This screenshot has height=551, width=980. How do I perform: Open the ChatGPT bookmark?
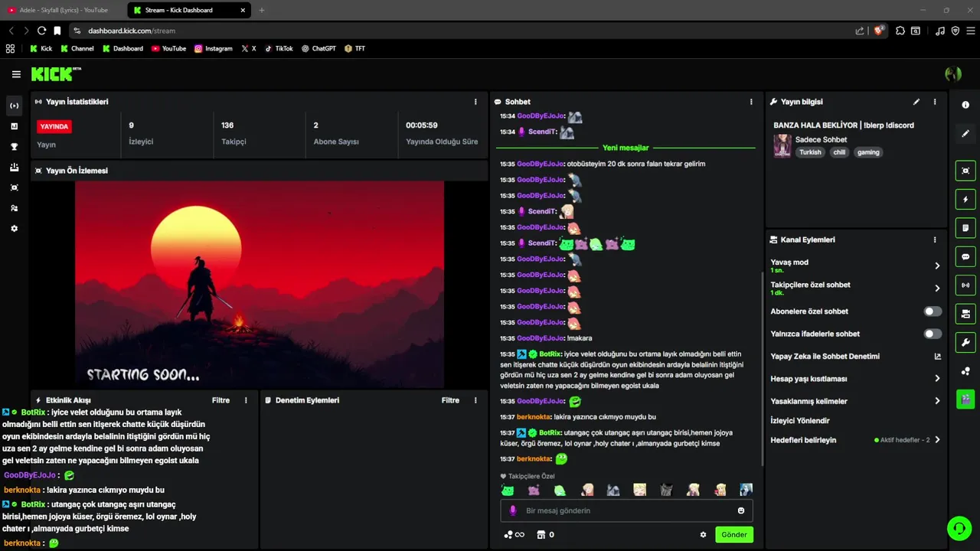point(318,48)
